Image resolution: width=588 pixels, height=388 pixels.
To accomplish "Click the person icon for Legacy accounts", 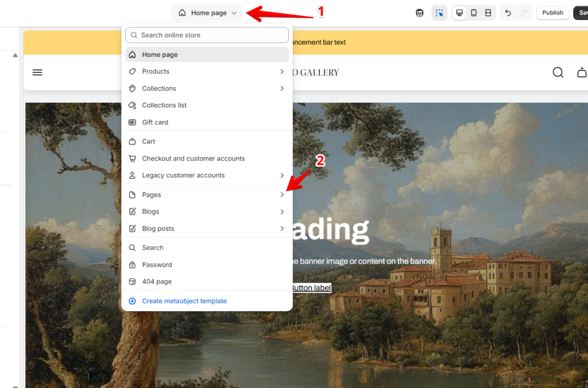I will point(133,176).
